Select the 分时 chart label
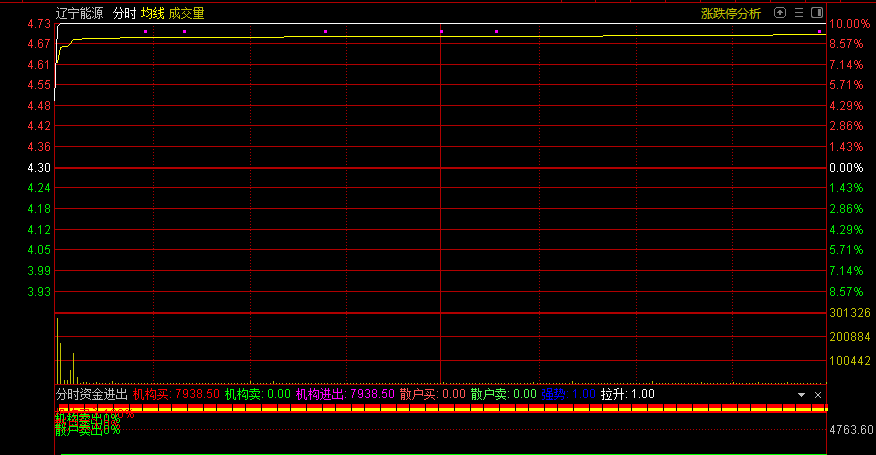The height and width of the screenshot is (455, 876). pos(124,13)
